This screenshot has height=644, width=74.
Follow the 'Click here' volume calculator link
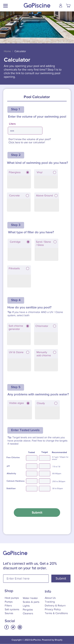coord(14,142)
